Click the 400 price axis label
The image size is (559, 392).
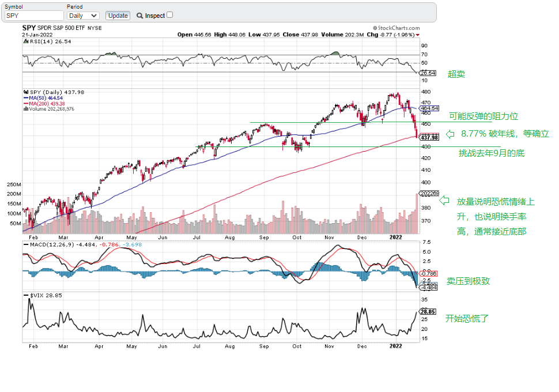coord(426,182)
